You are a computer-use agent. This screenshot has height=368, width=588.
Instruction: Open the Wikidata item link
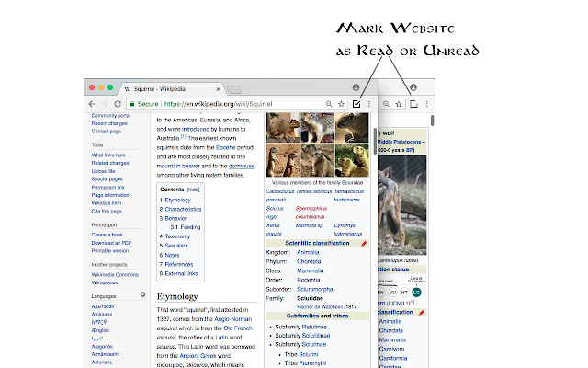(x=107, y=203)
